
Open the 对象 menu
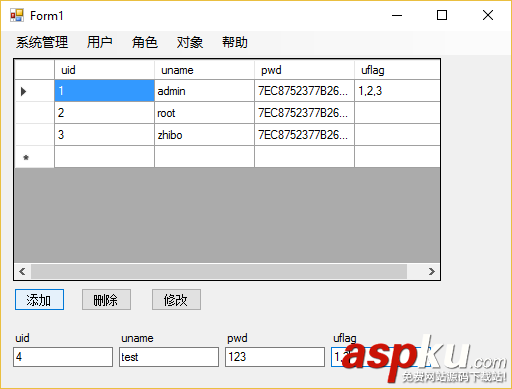click(x=190, y=43)
